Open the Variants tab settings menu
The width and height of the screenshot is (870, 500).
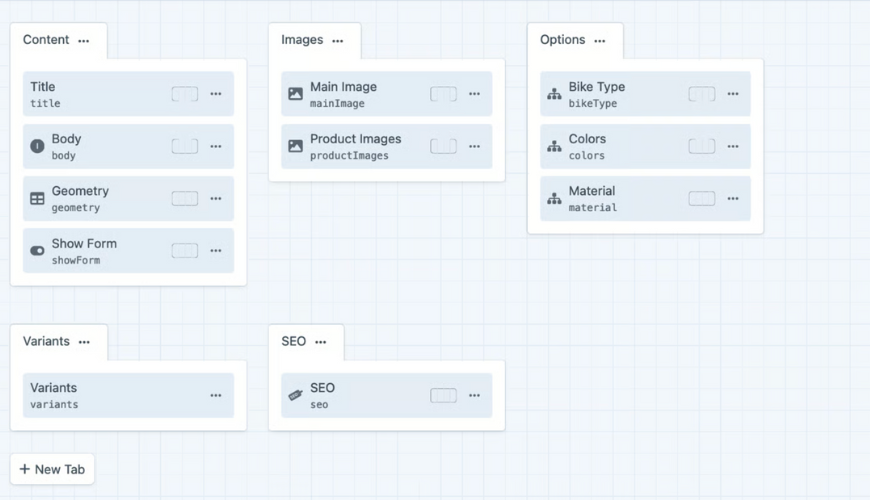tap(84, 342)
